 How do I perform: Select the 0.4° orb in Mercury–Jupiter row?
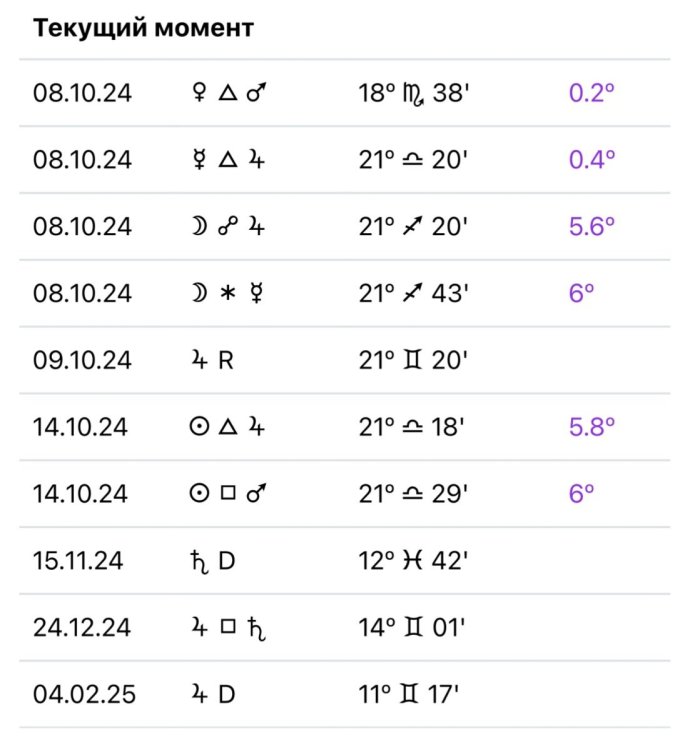591,160
